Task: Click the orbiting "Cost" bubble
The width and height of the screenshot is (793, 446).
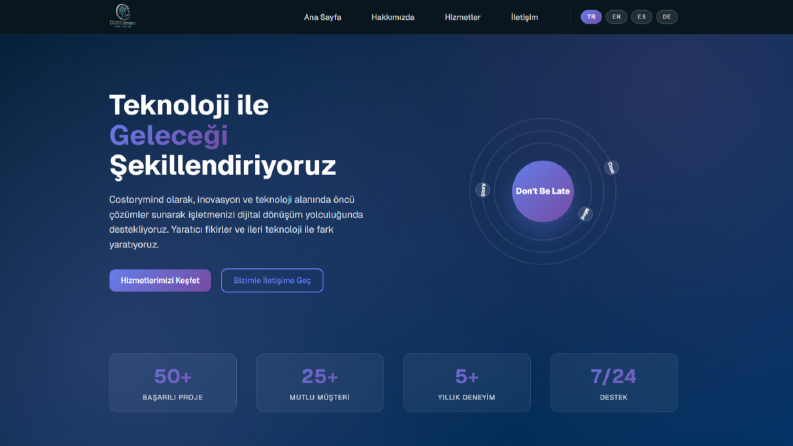Action: (x=611, y=167)
